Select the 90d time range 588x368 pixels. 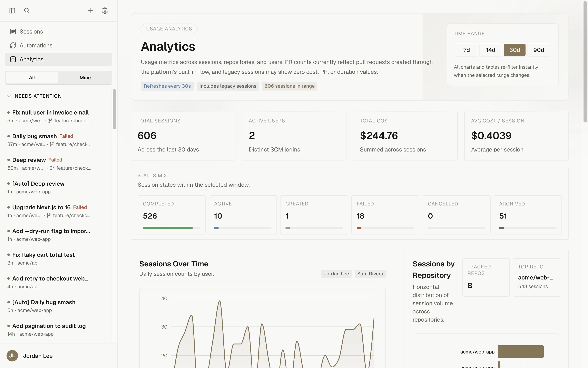[539, 50]
